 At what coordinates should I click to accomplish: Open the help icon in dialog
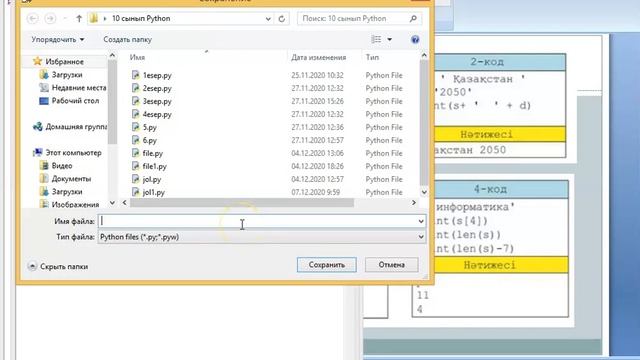pyautogui.click(x=415, y=40)
